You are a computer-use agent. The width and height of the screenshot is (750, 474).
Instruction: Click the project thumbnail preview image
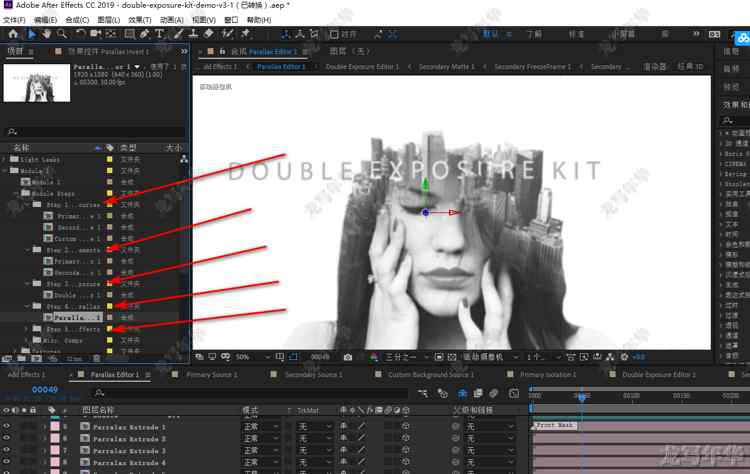pyautogui.click(x=37, y=83)
